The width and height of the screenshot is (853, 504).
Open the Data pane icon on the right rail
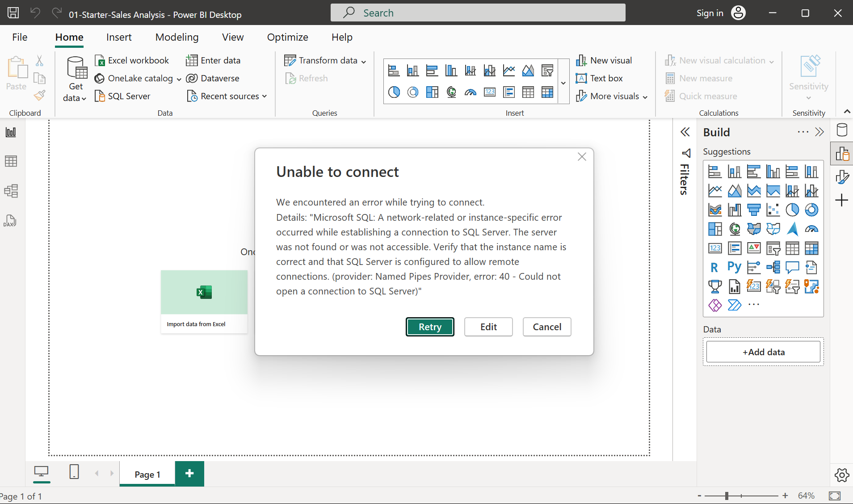pos(842,130)
